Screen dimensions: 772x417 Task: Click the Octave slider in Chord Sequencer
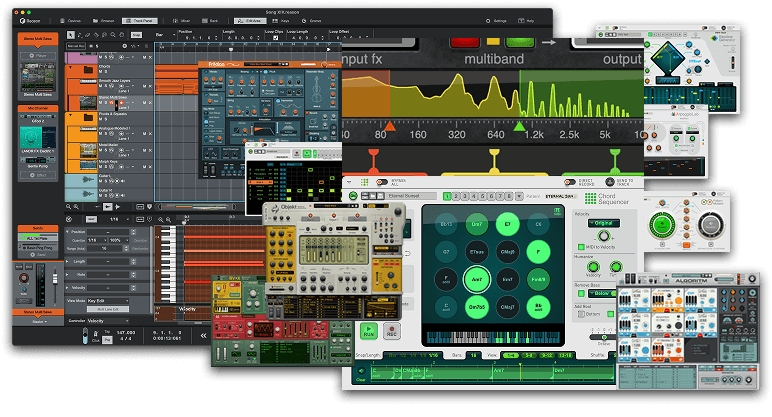604,337
